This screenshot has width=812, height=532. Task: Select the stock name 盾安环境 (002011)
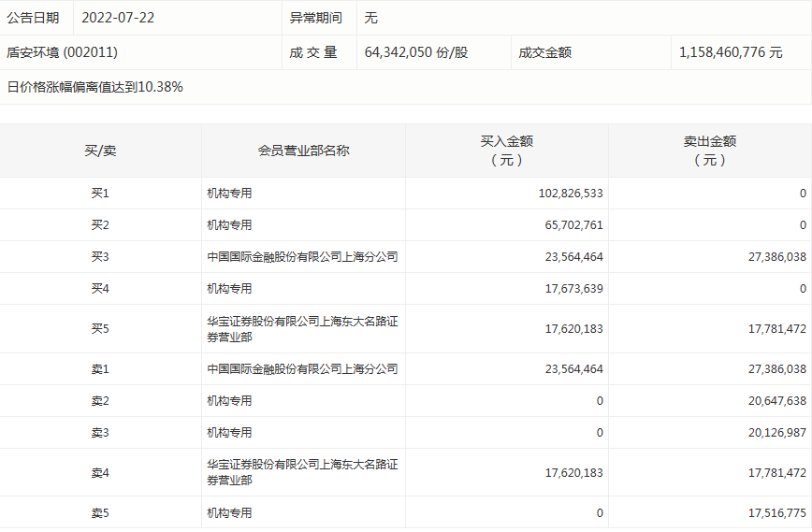click(62, 52)
